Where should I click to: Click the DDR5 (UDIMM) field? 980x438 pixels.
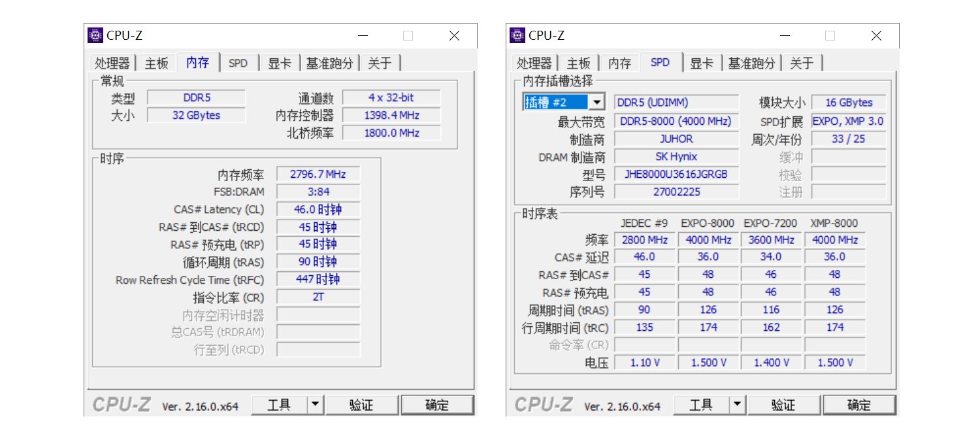click(x=677, y=103)
